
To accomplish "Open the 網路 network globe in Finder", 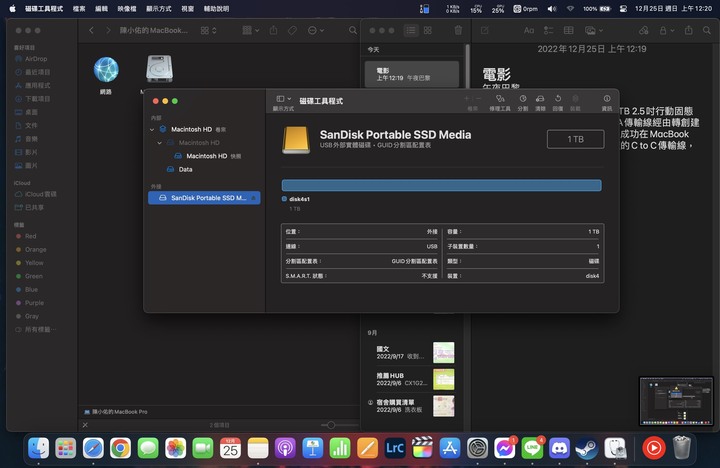I will pyautogui.click(x=106, y=70).
